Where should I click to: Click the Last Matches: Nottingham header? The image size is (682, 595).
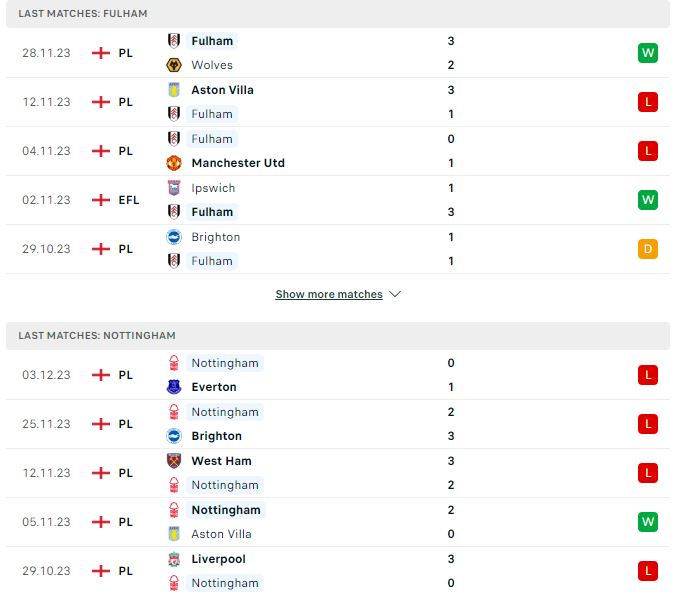(x=338, y=336)
